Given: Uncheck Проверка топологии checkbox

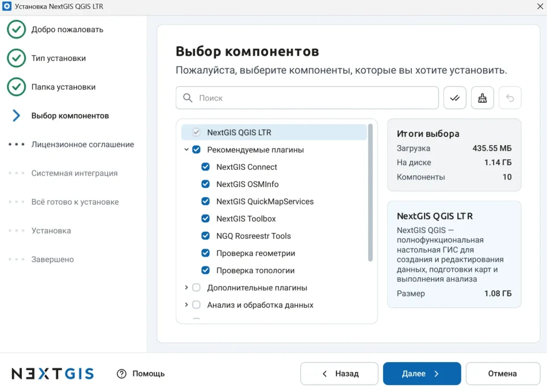Looking at the screenshot, I should tap(206, 270).
